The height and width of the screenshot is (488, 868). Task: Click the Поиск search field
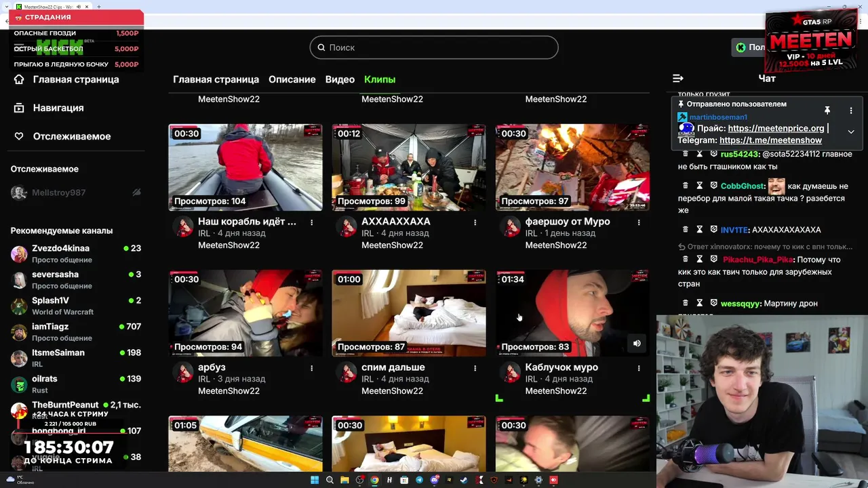(x=434, y=47)
